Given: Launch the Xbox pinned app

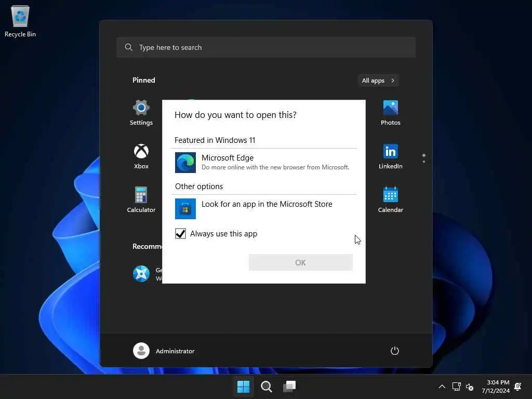Looking at the screenshot, I should (x=141, y=156).
